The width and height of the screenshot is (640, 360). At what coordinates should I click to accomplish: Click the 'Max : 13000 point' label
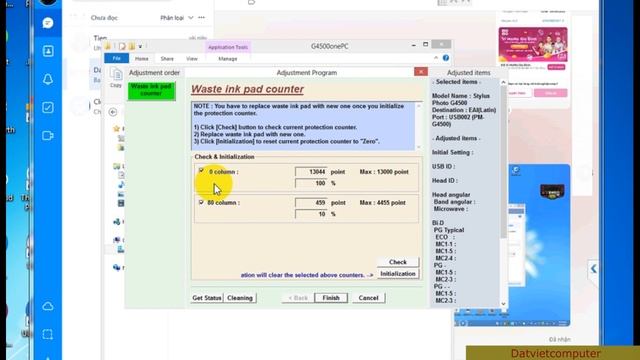tap(384, 172)
